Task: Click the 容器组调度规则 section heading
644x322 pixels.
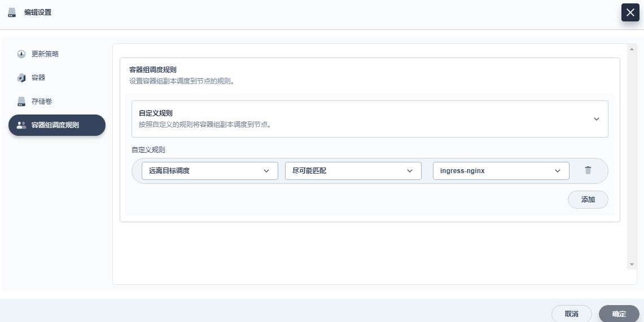Action: (x=153, y=70)
